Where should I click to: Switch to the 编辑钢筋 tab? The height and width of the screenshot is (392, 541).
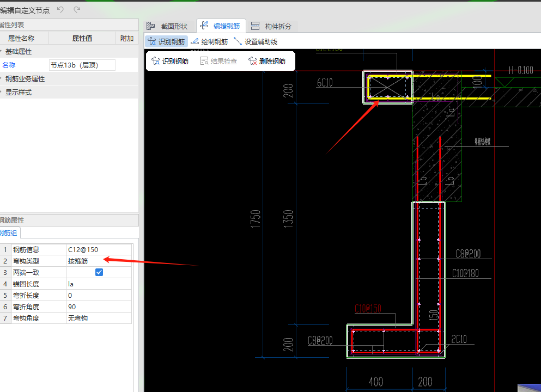click(x=221, y=26)
